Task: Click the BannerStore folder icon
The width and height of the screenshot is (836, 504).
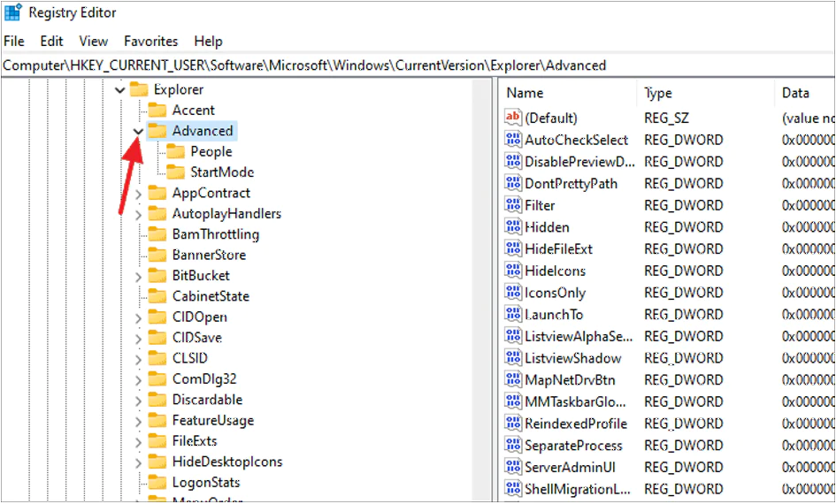Action: click(x=157, y=255)
